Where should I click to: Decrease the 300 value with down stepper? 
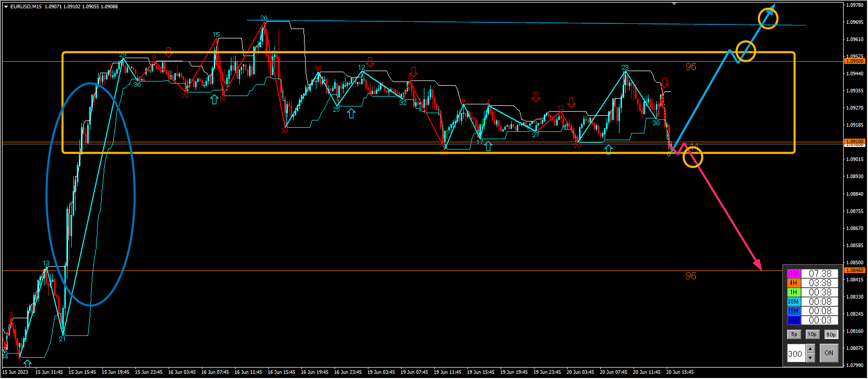810,358
